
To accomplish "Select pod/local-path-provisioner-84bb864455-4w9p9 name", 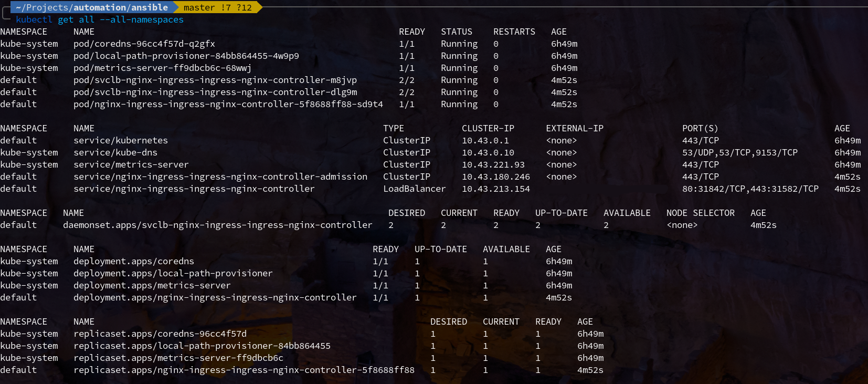I will 186,56.
